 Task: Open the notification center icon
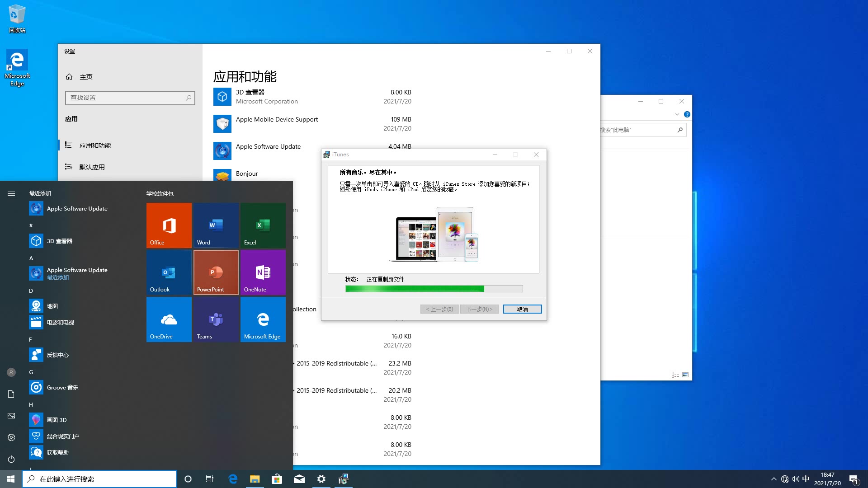point(854,479)
